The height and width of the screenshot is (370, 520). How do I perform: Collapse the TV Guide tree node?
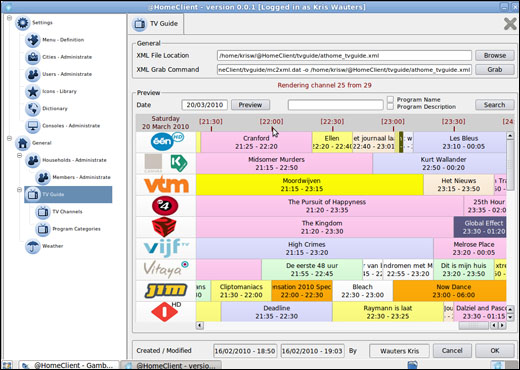(x=19, y=190)
